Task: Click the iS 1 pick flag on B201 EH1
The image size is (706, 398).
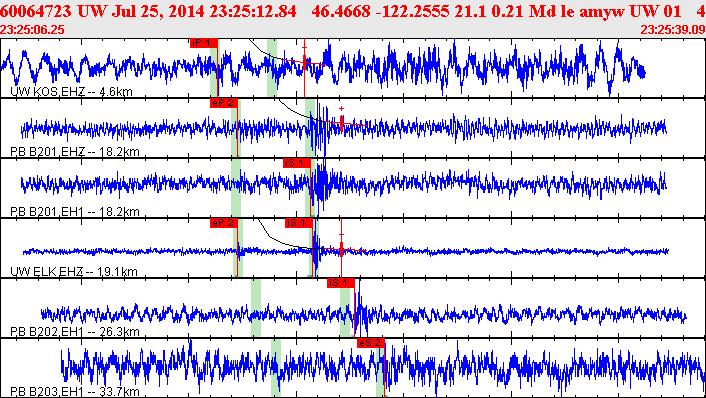Action: pos(297,163)
